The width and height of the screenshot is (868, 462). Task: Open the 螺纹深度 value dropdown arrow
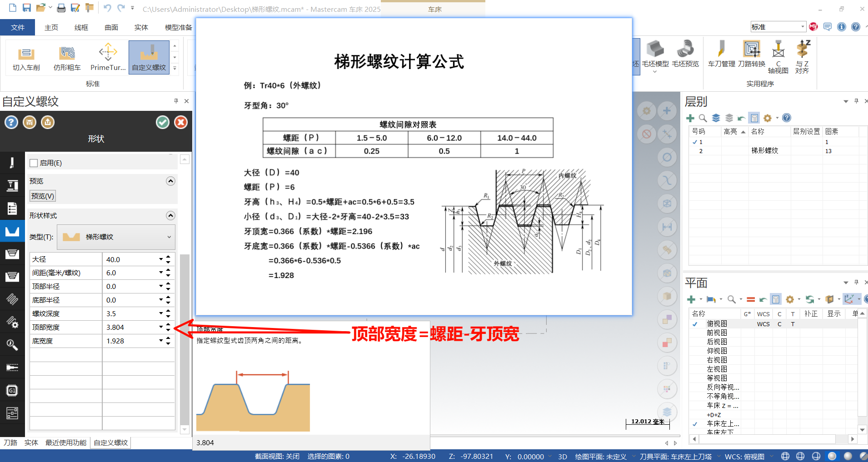click(161, 313)
